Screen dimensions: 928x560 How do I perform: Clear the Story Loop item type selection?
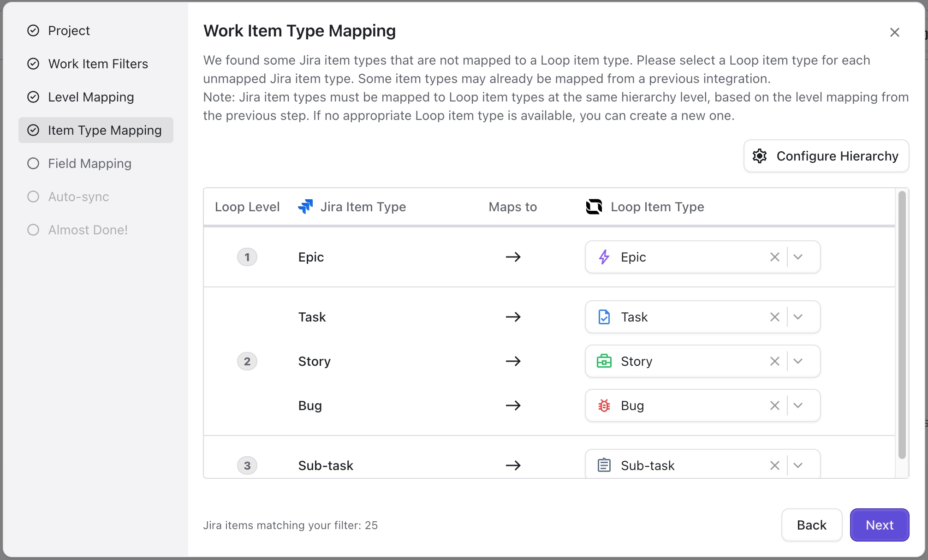(x=775, y=361)
